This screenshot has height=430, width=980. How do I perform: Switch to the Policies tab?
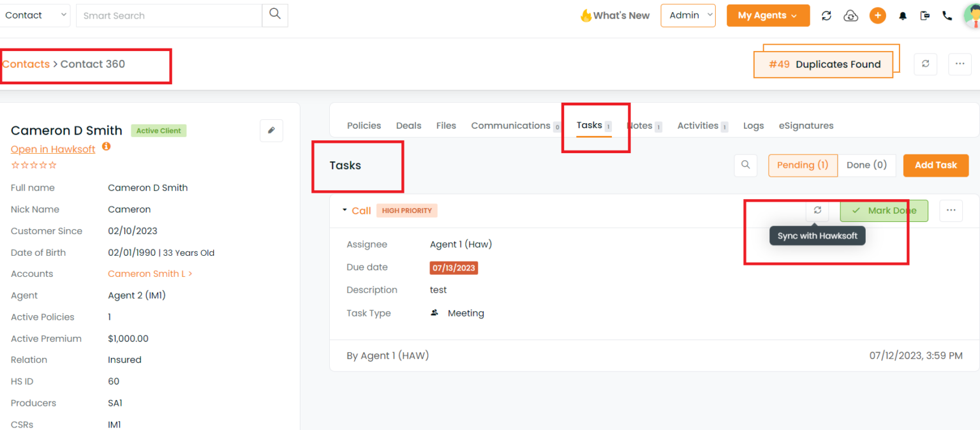pyautogui.click(x=364, y=126)
